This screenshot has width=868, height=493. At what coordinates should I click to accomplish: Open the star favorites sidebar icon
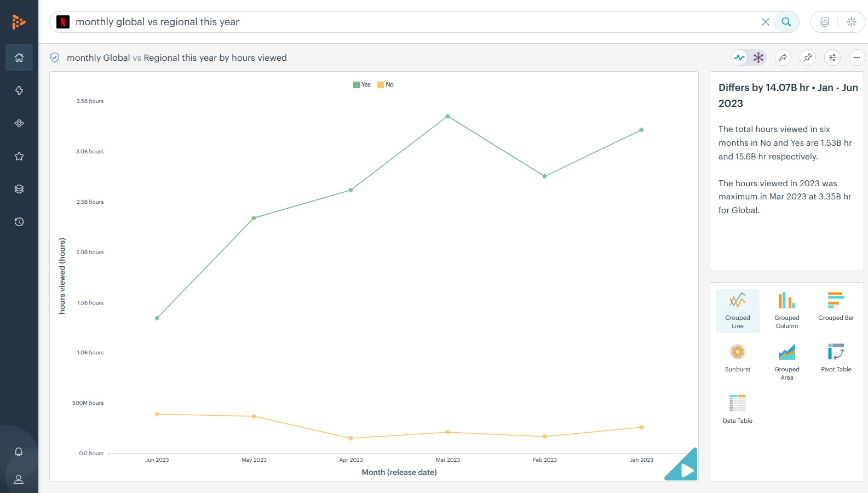[x=19, y=156]
